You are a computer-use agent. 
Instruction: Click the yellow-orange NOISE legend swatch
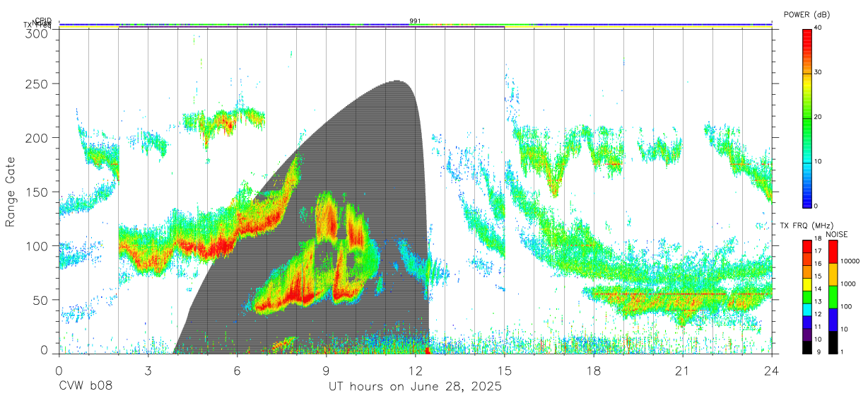tap(833, 274)
